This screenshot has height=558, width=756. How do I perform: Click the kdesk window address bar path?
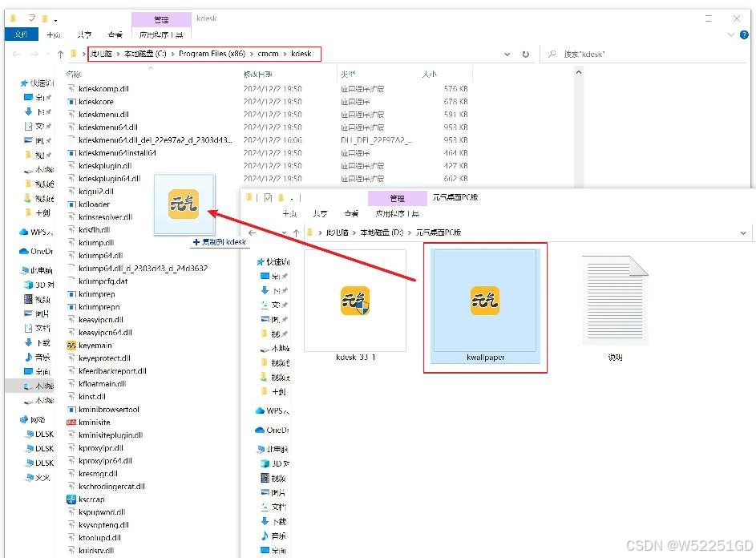coord(204,54)
